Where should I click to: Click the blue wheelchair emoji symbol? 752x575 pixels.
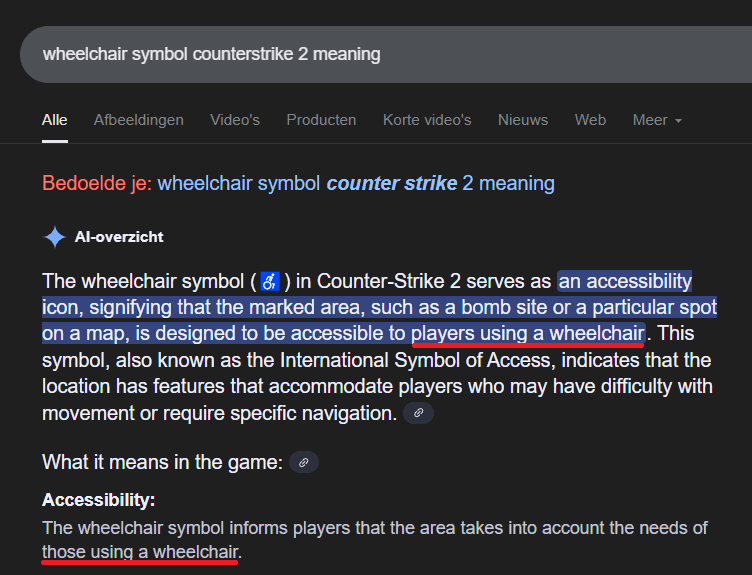270,282
